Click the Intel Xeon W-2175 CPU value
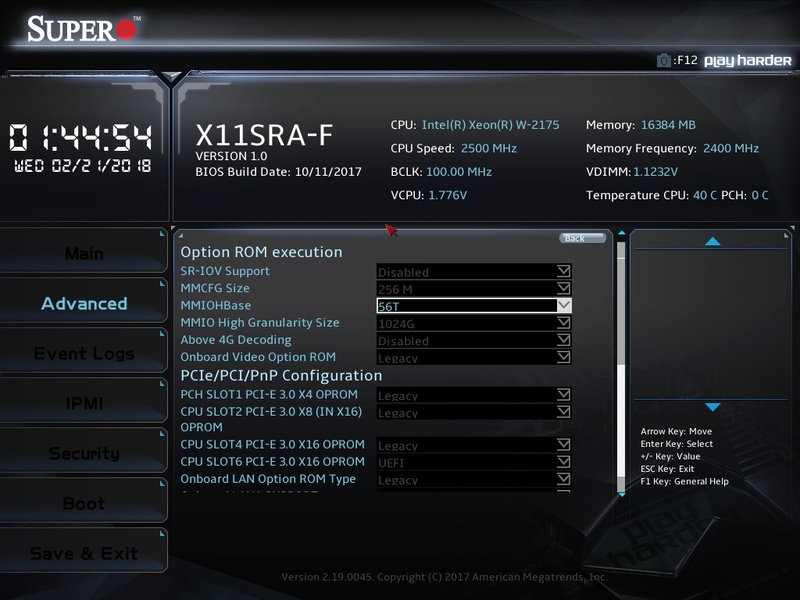Viewport: 800px width, 600px height. point(490,125)
